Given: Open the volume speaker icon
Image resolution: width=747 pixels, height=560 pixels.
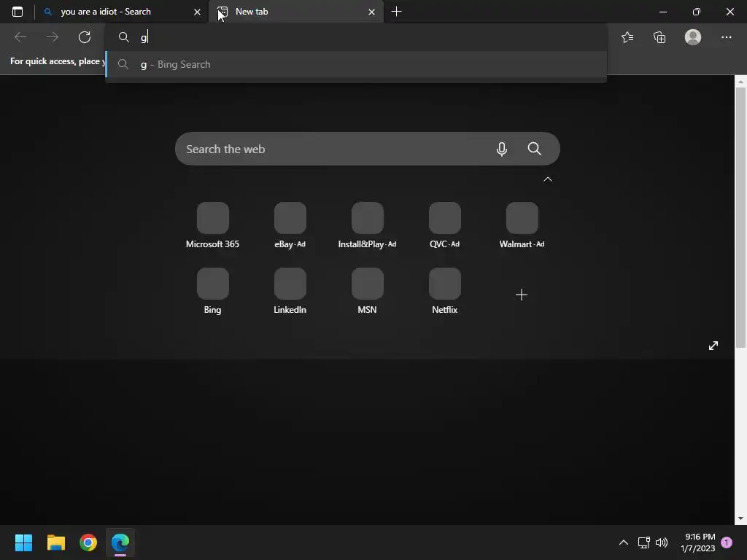Looking at the screenshot, I should 662,542.
